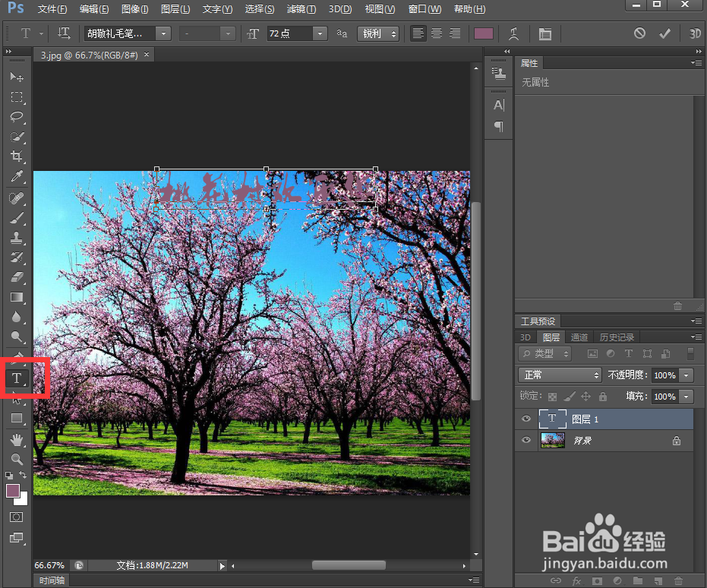The width and height of the screenshot is (707, 588).
Task: Select the Zoom tool in toolbox
Action: (17, 460)
